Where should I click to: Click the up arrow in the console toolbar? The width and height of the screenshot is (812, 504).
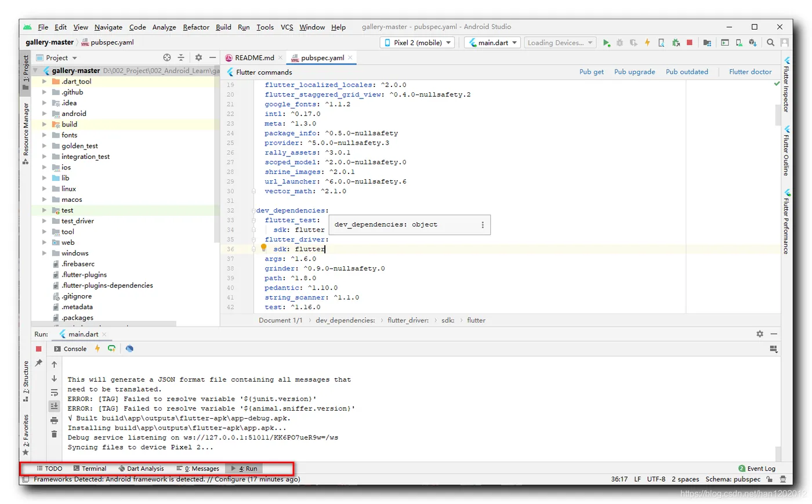pyautogui.click(x=55, y=364)
